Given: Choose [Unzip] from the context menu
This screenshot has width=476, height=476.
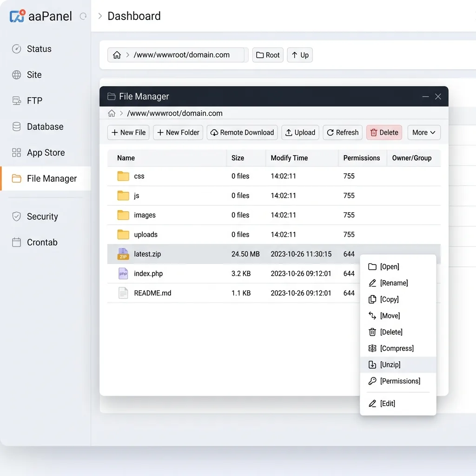Looking at the screenshot, I should [x=398, y=364].
